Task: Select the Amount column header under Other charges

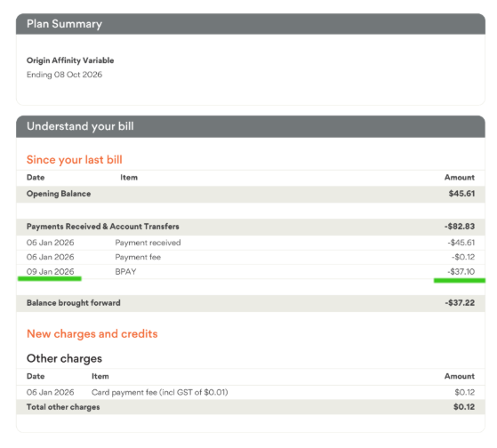Action: pyautogui.click(x=460, y=376)
